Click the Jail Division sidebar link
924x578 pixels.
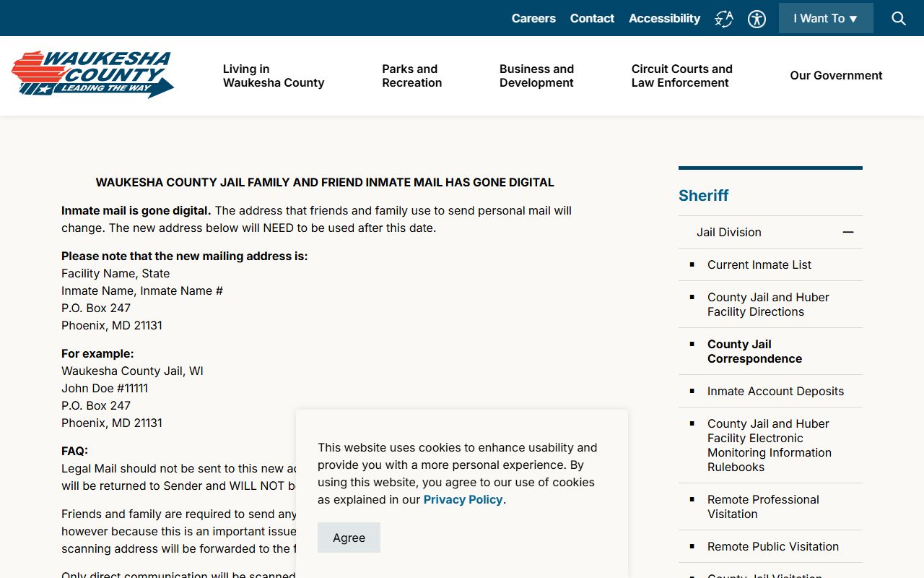[729, 233]
